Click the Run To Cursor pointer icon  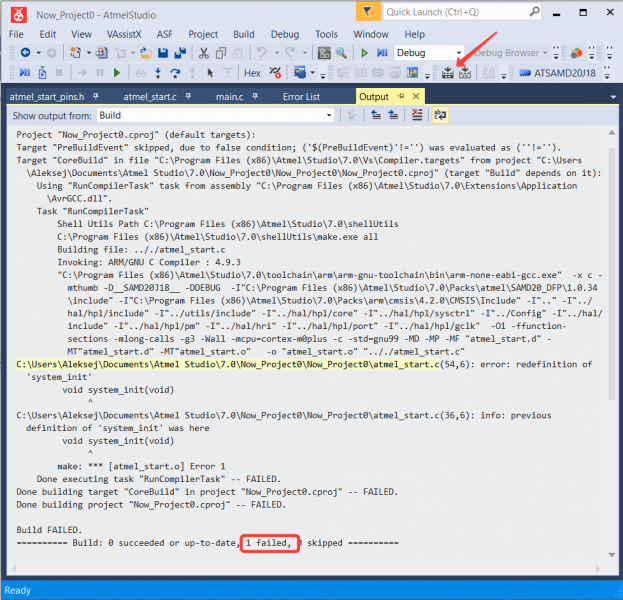point(210,73)
